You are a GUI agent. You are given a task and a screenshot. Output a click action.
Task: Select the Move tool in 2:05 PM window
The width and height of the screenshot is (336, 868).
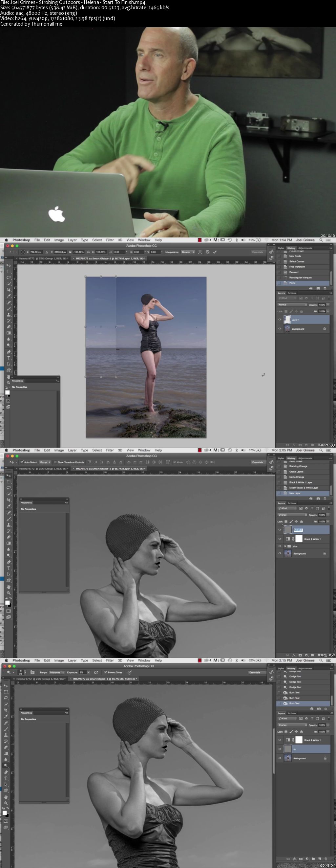click(x=9, y=476)
